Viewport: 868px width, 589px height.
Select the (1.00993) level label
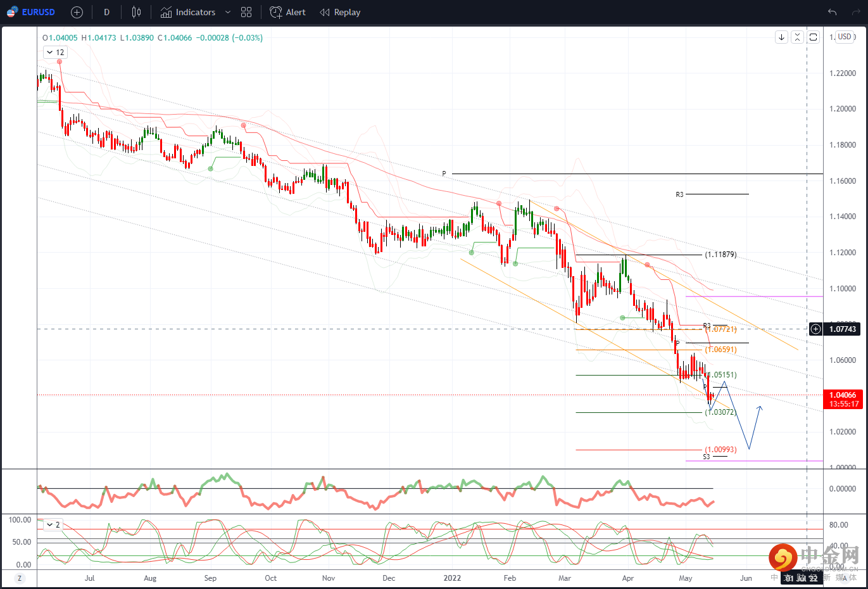point(720,450)
